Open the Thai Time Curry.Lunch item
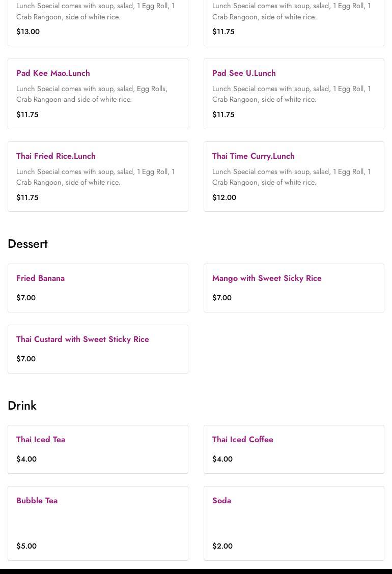The image size is (392, 574). (253, 156)
